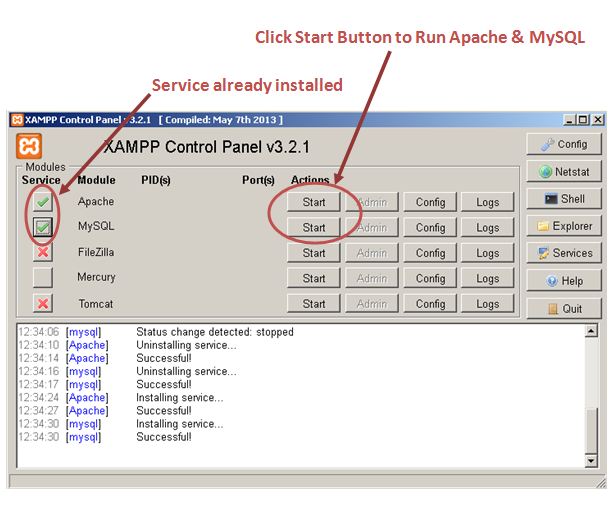Click Admin button for FileZilla
616x515 pixels.
[x=372, y=253]
